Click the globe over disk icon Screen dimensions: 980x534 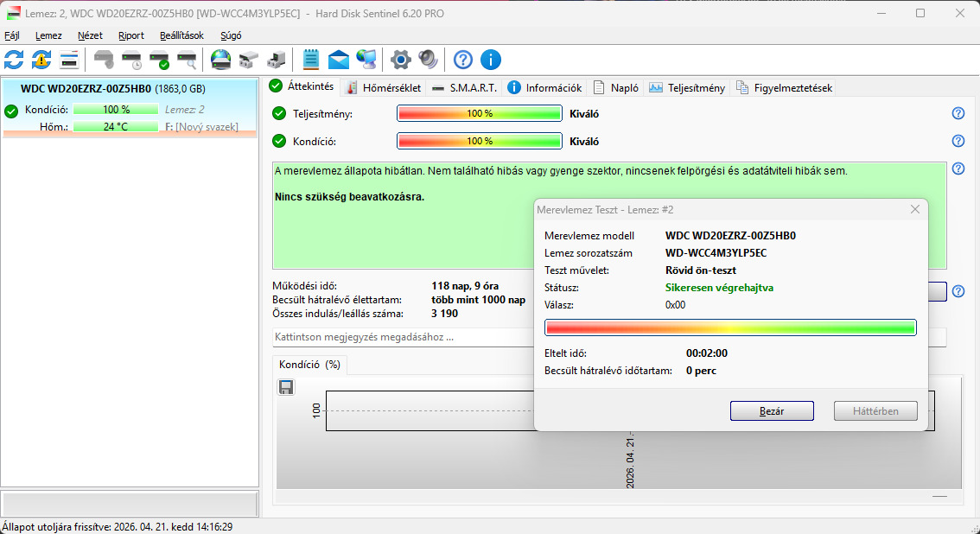point(220,60)
